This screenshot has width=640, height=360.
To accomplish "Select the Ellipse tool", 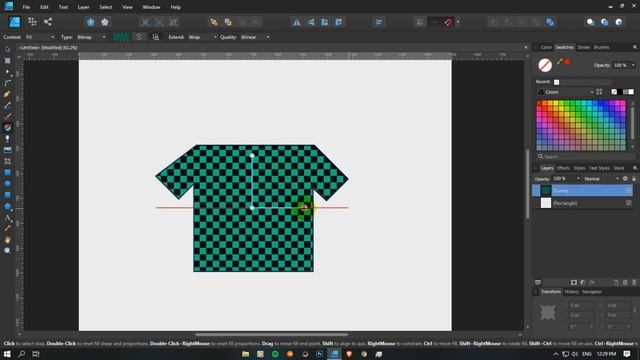I will point(7,184).
